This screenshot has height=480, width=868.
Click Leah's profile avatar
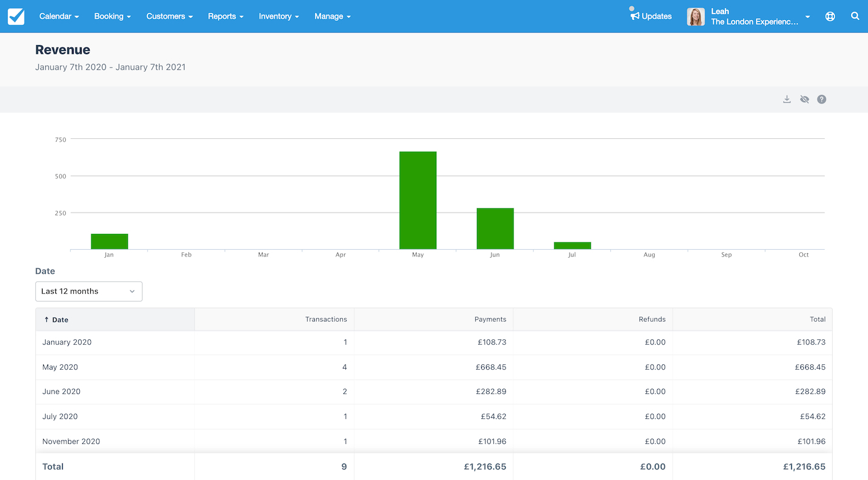coord(696,16)
